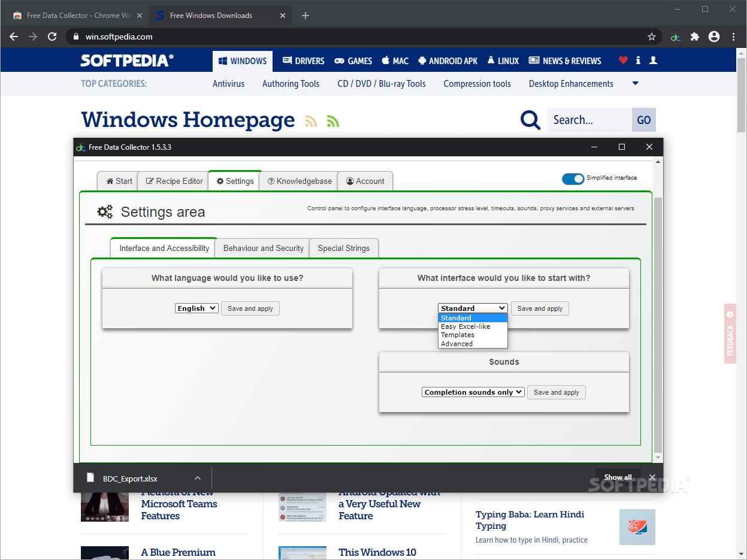Image resolution: width=747 pixels, height=560 pixels.
Task: Open the BDC_Export.xlsx download
Action: click(x=130, y=478)
